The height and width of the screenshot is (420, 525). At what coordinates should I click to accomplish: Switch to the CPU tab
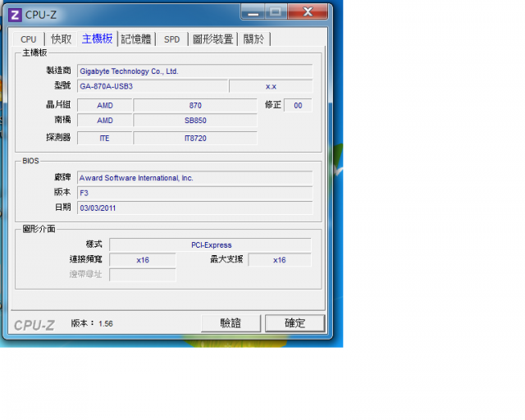(29, 39)
